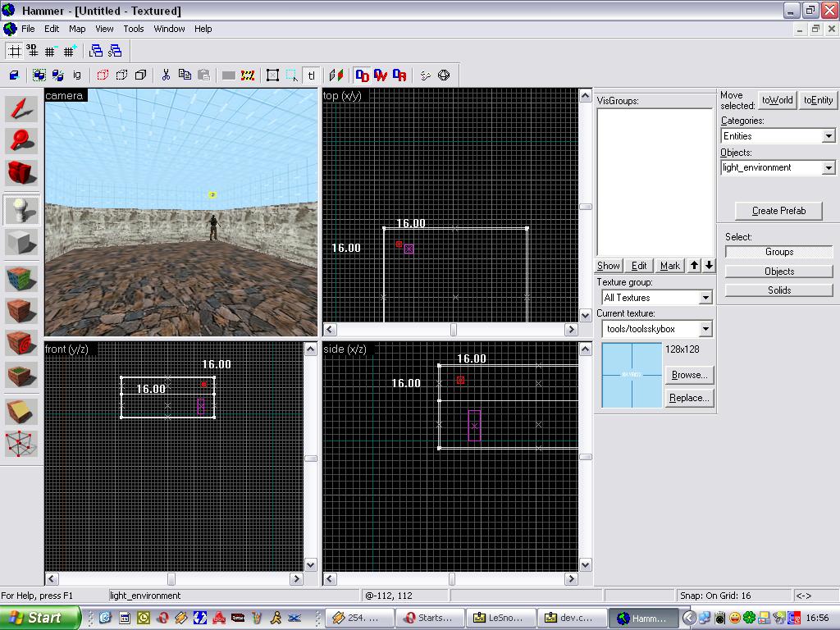
Task: Move selected toWorld button
Action: tap(777, 100)
